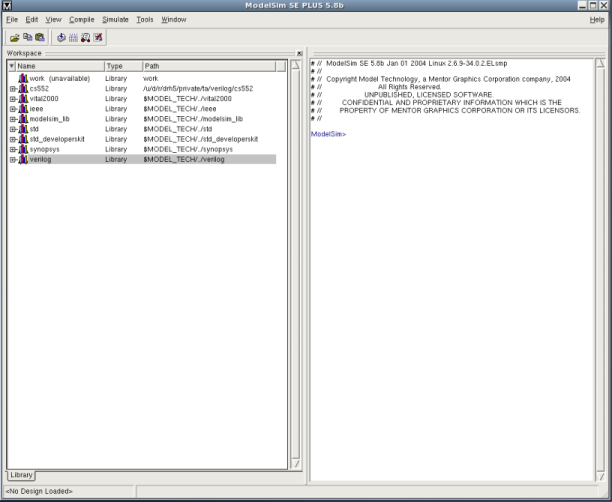Click workspace scrollbar down arrow
612x502 pixels.
click(x=296, y=463)
